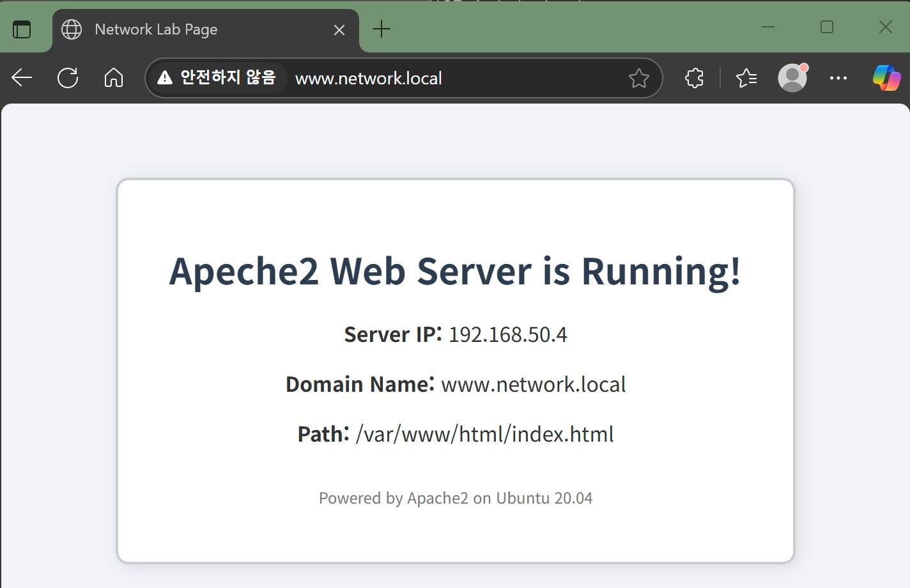Minimize the browser window
The width and height of the screenshot is (910, 588).
(768, 27)
